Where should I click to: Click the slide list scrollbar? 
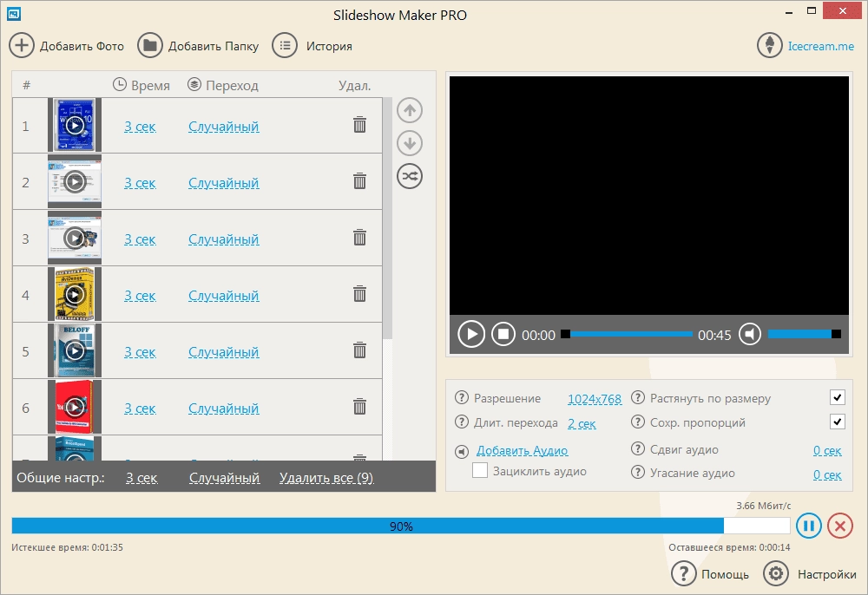(387, 218)
